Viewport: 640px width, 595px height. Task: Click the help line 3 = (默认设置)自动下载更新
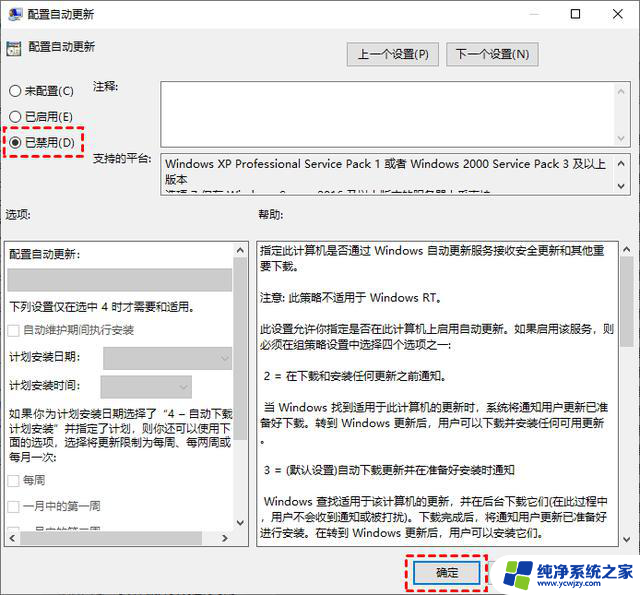[389, 470]
